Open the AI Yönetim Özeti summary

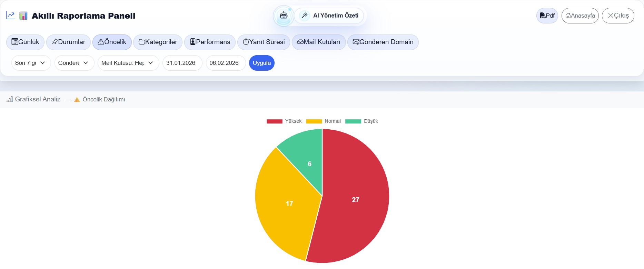click(335, 16)
